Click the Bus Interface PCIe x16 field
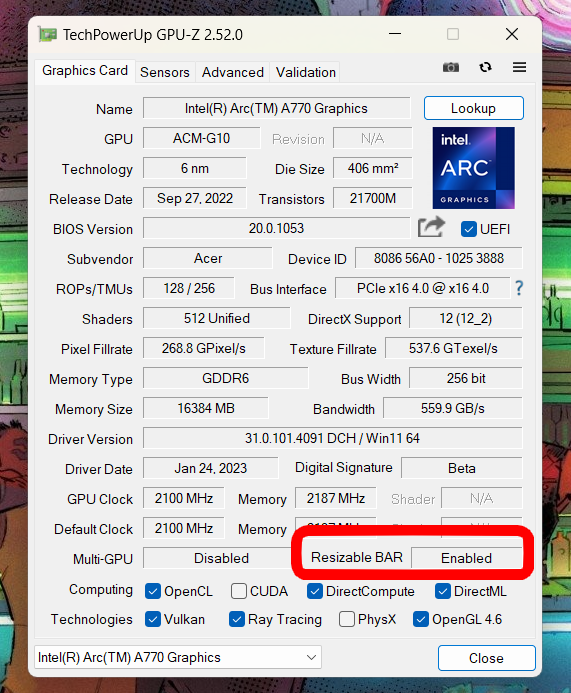This screenshot has height=693, width=571. click(423, 289)
